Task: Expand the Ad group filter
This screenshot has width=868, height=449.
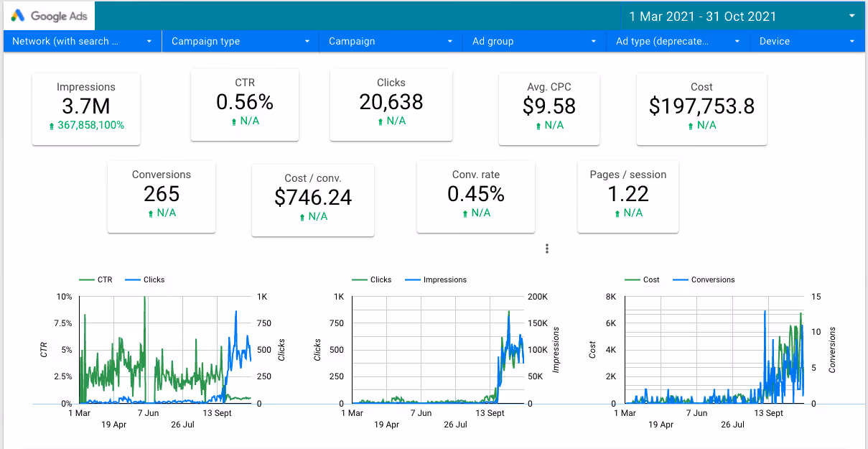Action: [535, 41]
